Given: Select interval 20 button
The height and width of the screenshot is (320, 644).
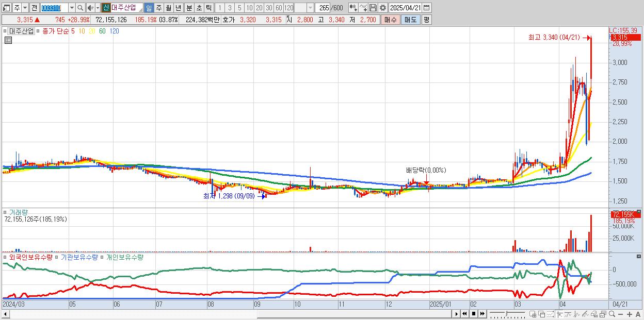Looking at the screenshot, I should pyautogui.click(x=259, y=8).
